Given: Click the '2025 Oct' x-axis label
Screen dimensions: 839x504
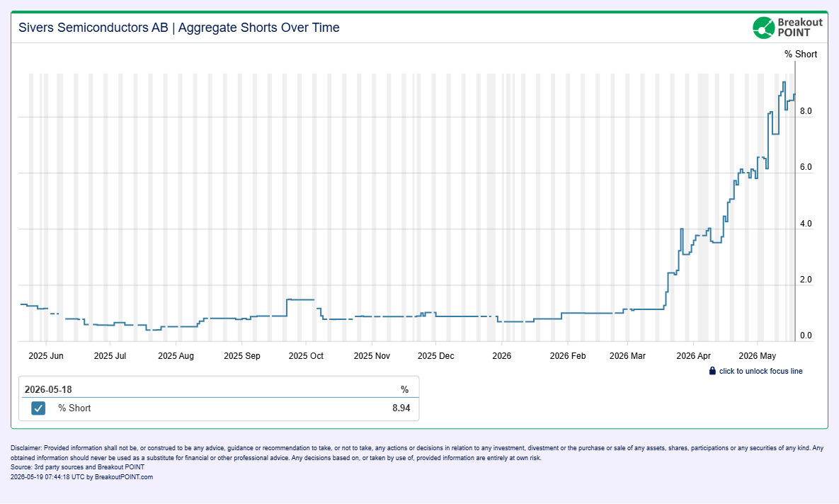Looking at the screenshot, I should pos(306,356).
